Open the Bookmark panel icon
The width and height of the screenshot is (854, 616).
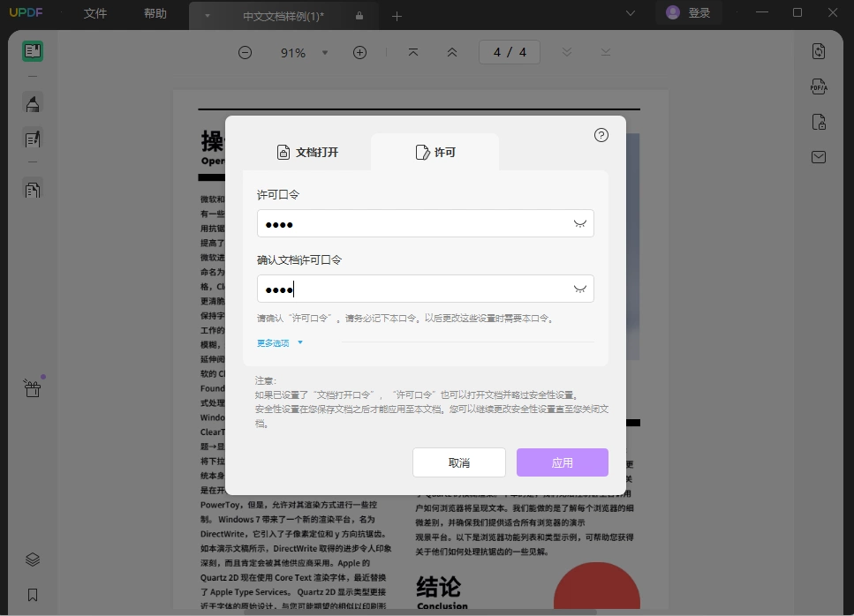[x=33, y=595]
